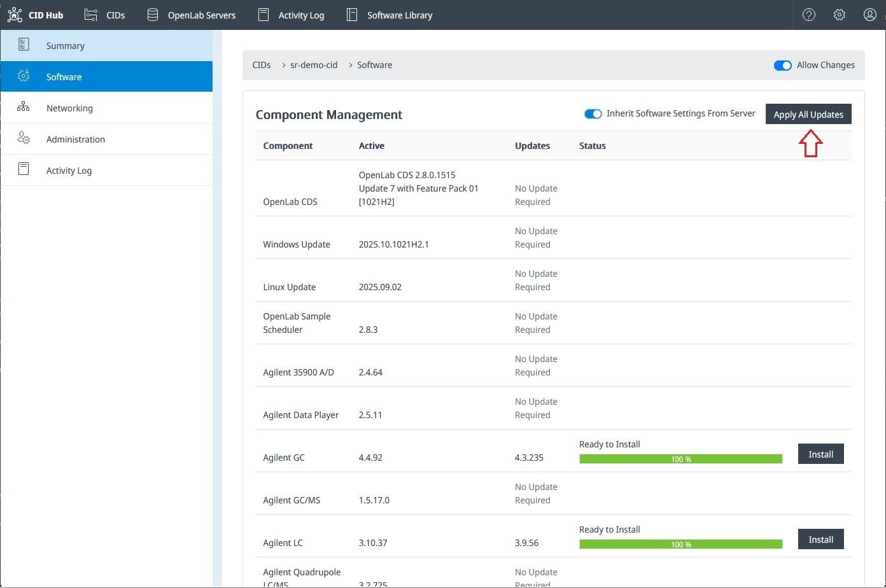Install the Agilent GC update
Screen dimensions: 886x588
(821, 454)
